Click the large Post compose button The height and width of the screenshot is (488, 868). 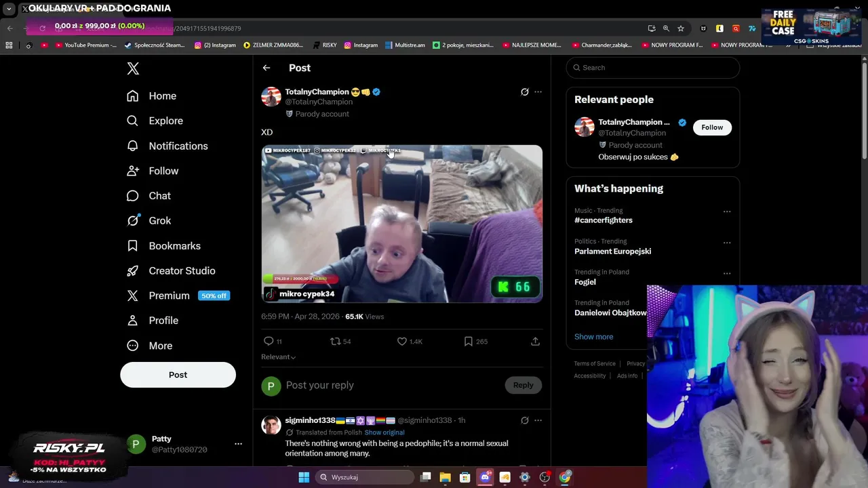coord(178,375)
